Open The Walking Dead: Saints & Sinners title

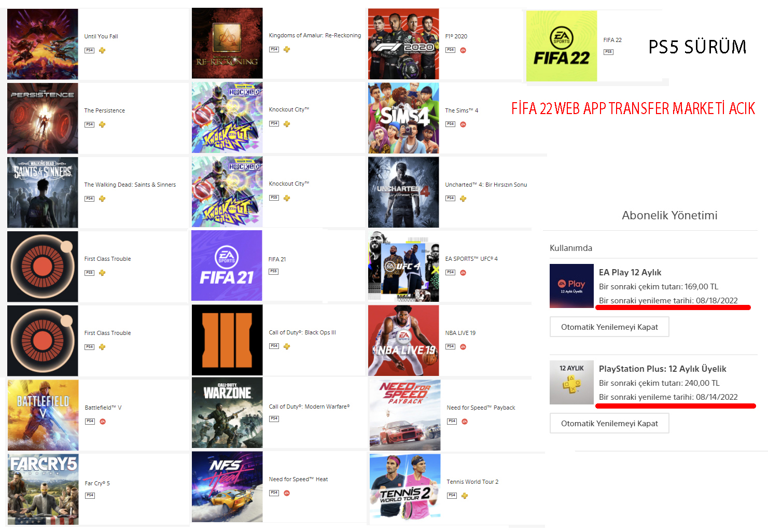click(x=130, y=185)
